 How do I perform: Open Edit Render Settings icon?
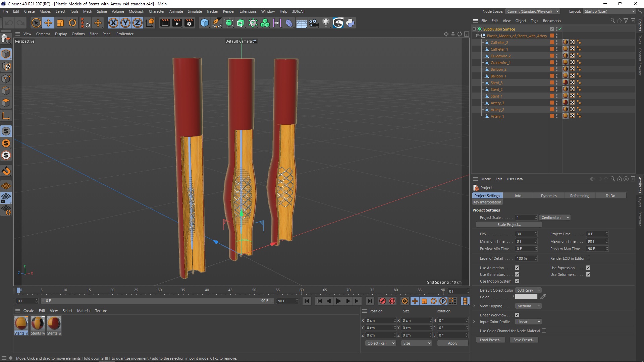(x=189, y=23)
